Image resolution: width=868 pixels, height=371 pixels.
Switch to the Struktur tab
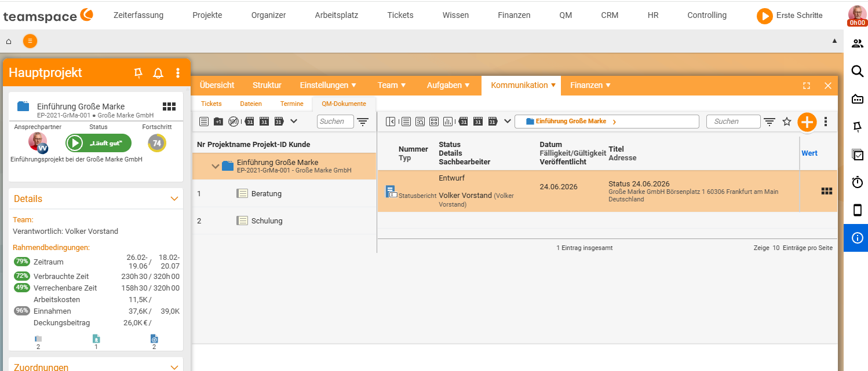[x=267, y=85]
